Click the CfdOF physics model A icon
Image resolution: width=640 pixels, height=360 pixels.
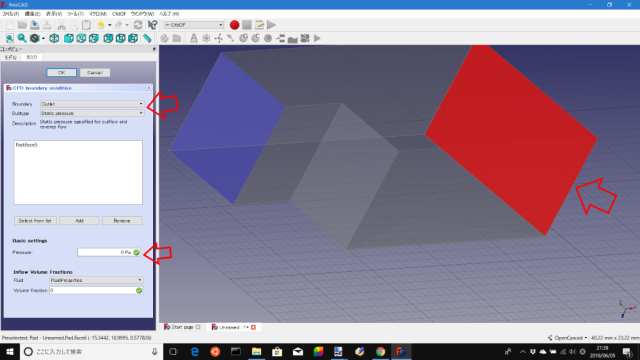[x=193, y=38]
